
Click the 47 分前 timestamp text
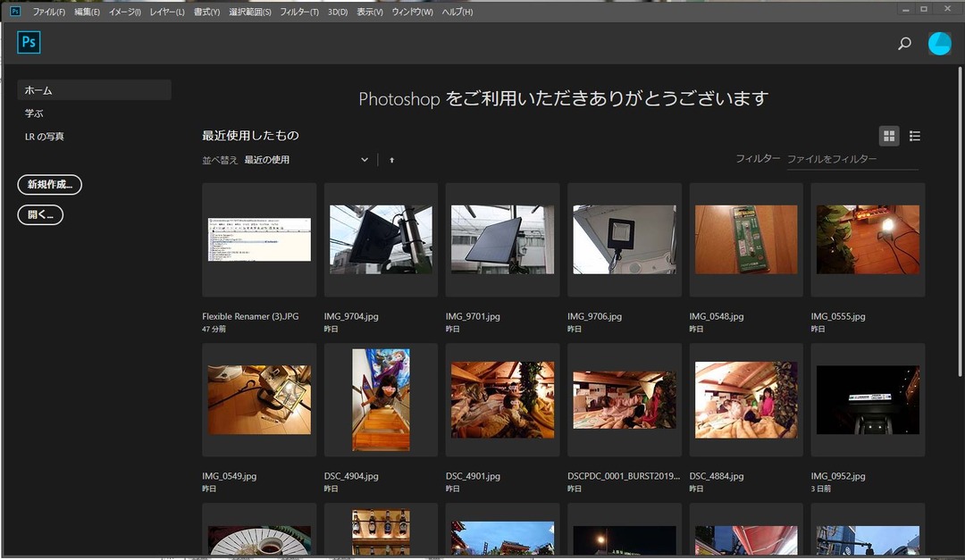[214, 330]
